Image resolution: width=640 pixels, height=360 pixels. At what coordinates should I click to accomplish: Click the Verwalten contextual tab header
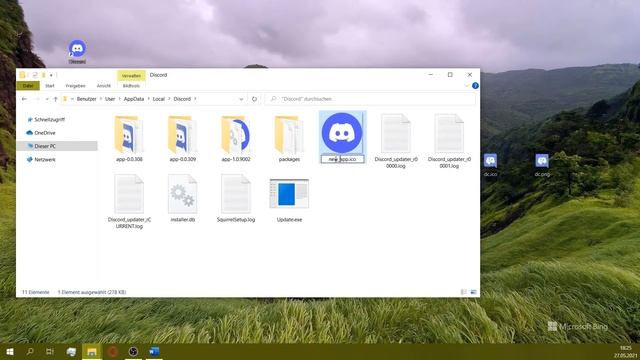pyautogui.click(x=131, y=76)
